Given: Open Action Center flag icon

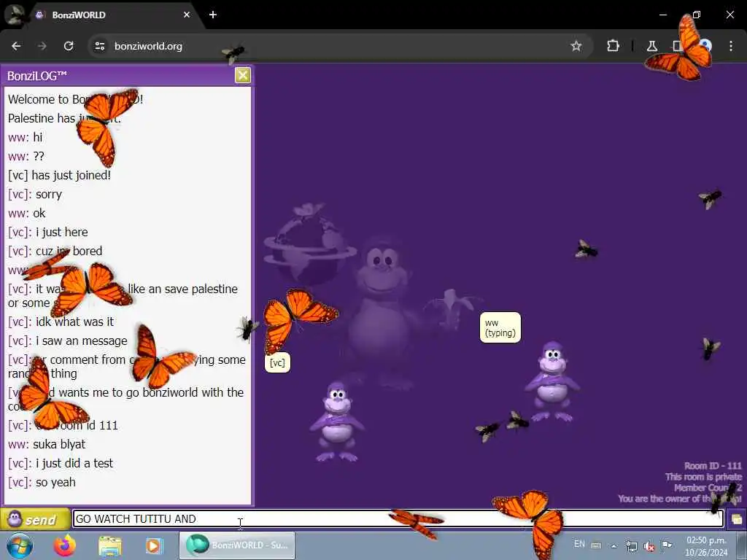Looking at the screenshot, I should pos(667,545).
